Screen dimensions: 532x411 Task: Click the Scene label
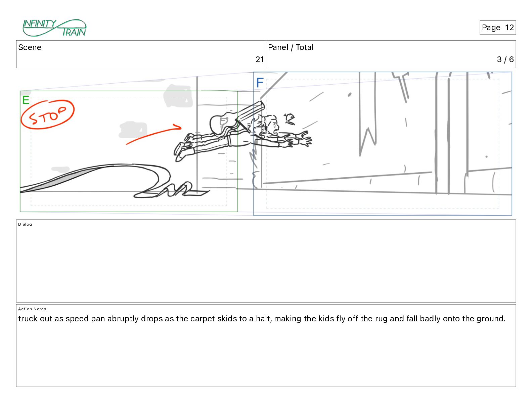point(30,47)
